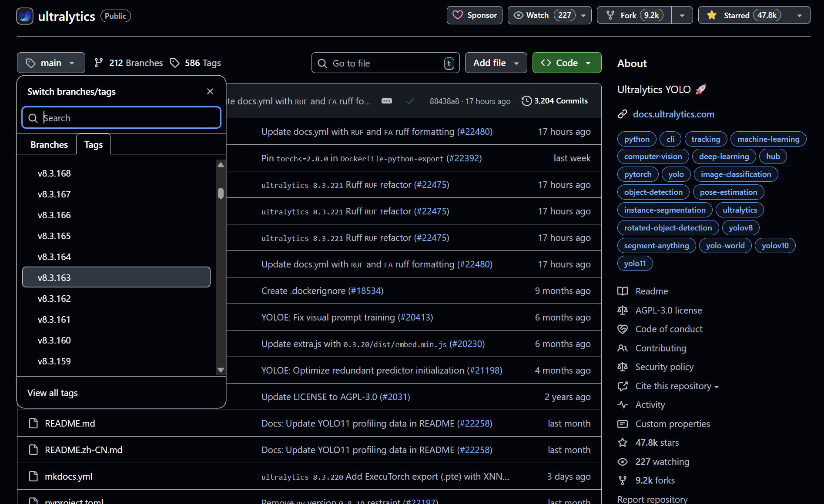The image size is (824, 504).
Task: Select highlighted tag v8.3.163
Action: 116,277
